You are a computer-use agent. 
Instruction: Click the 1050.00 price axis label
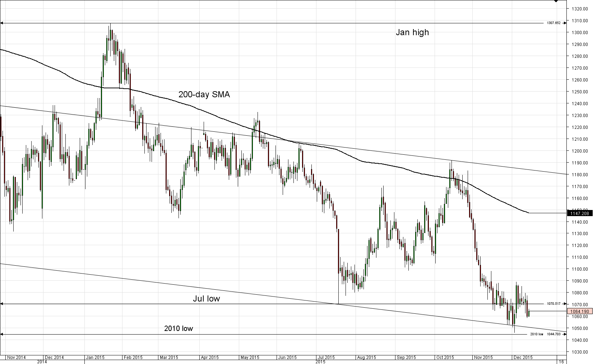580,328
